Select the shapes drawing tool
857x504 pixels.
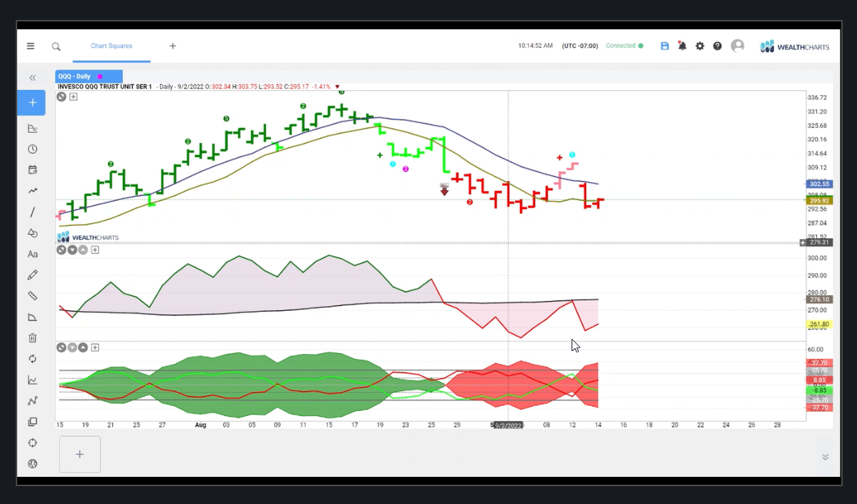(33, 233)
